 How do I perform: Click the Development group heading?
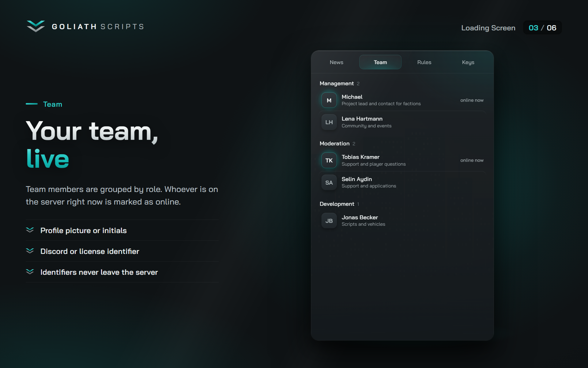pos(337,204)
